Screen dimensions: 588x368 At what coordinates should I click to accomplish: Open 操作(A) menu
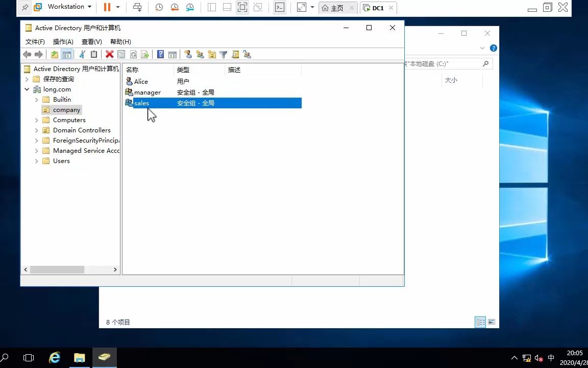pyautogui.click(x=63, y=42)
